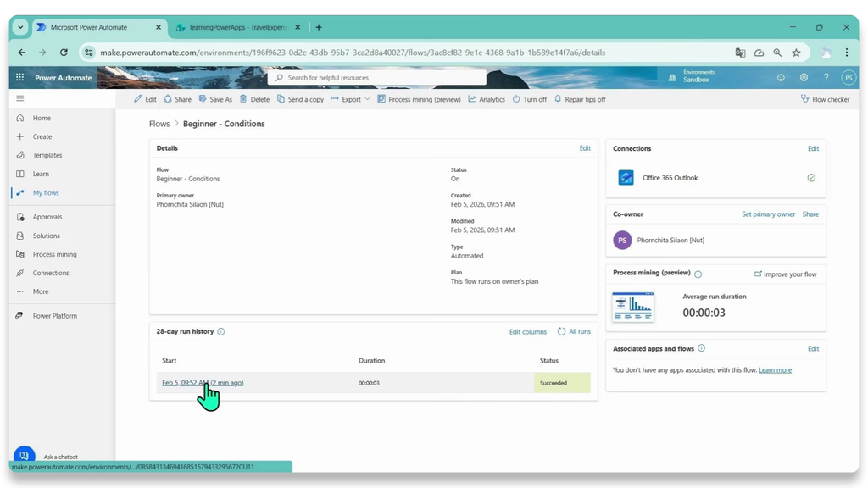Open Connections in the sidebar
868x488 pixels.
(50, 273)
